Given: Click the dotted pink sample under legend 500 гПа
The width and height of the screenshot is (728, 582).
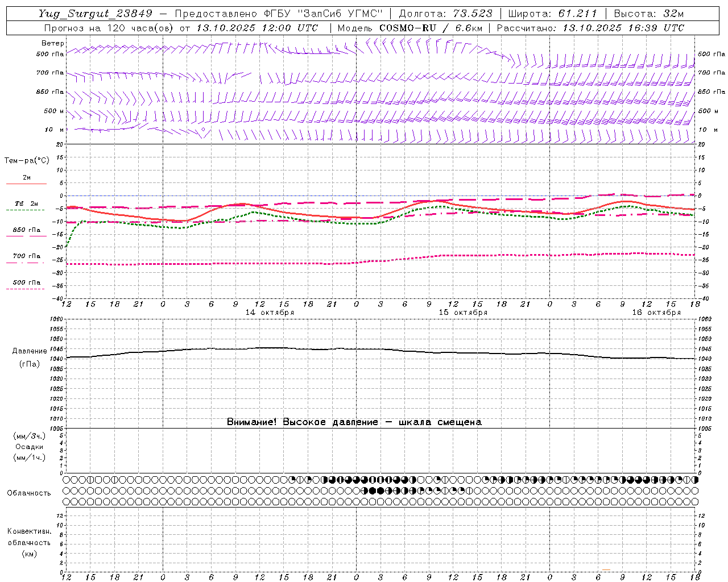Looking at the screenshot, I should pos(25,289).
